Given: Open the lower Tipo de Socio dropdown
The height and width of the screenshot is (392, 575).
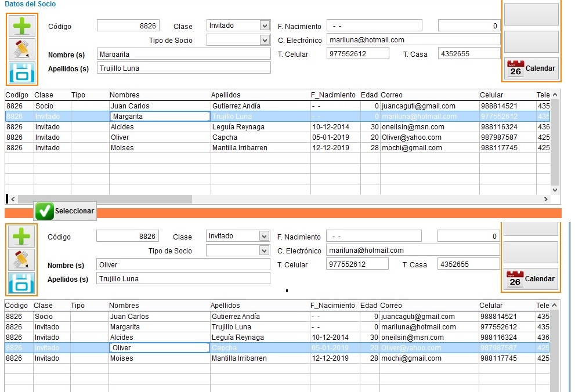Looking at the screenshot, I should tap(264, 251).
